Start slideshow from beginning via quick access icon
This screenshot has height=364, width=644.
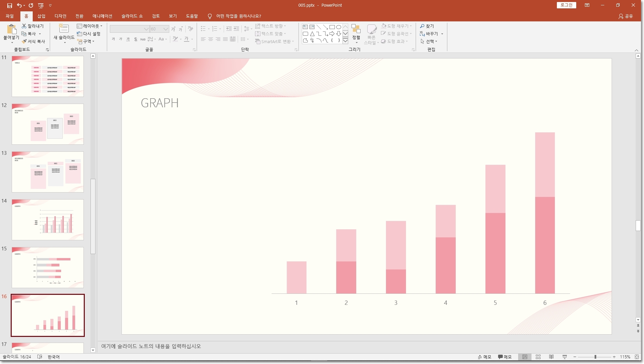point(41,5)
